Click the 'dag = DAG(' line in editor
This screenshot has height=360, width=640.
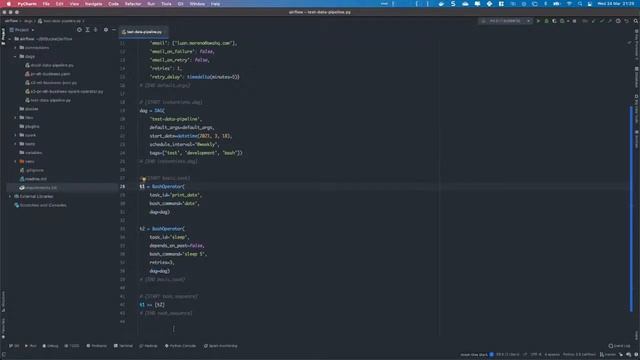[x=152, y=111]
